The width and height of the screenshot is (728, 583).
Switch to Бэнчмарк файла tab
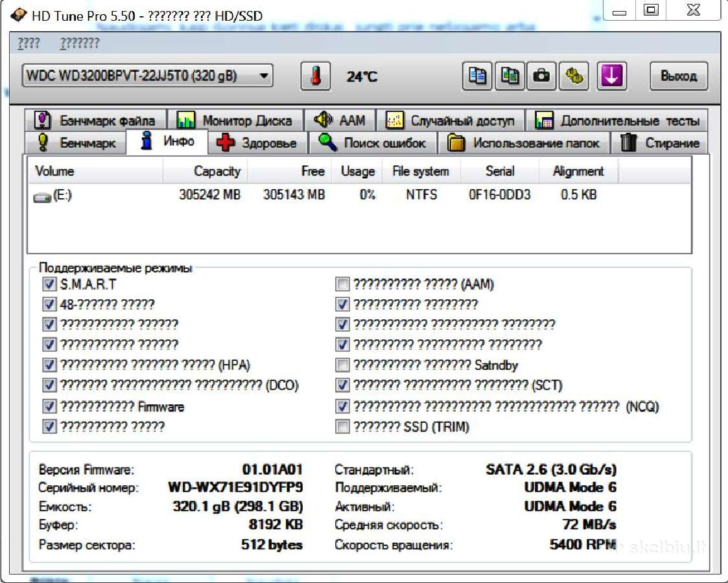pos(96,120)
